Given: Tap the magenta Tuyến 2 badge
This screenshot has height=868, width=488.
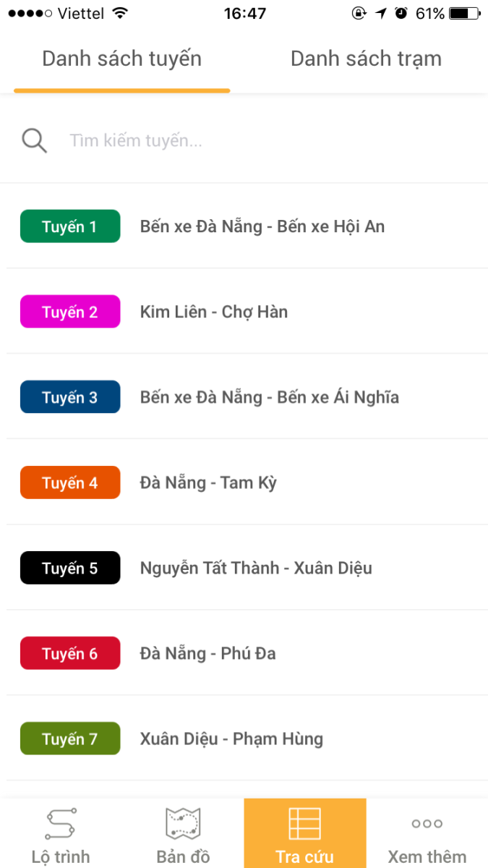Looking at the screenshot, I should [x=70, y=312].
